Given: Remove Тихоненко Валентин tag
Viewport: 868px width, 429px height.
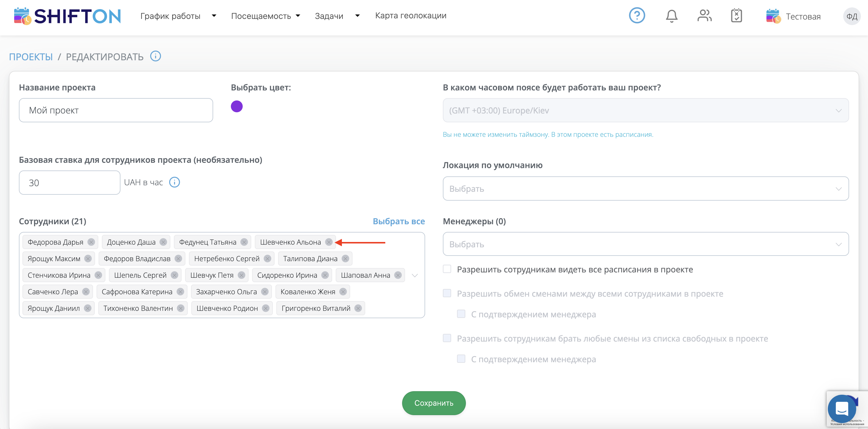Looking at the screenshot, I should [181, 308].
